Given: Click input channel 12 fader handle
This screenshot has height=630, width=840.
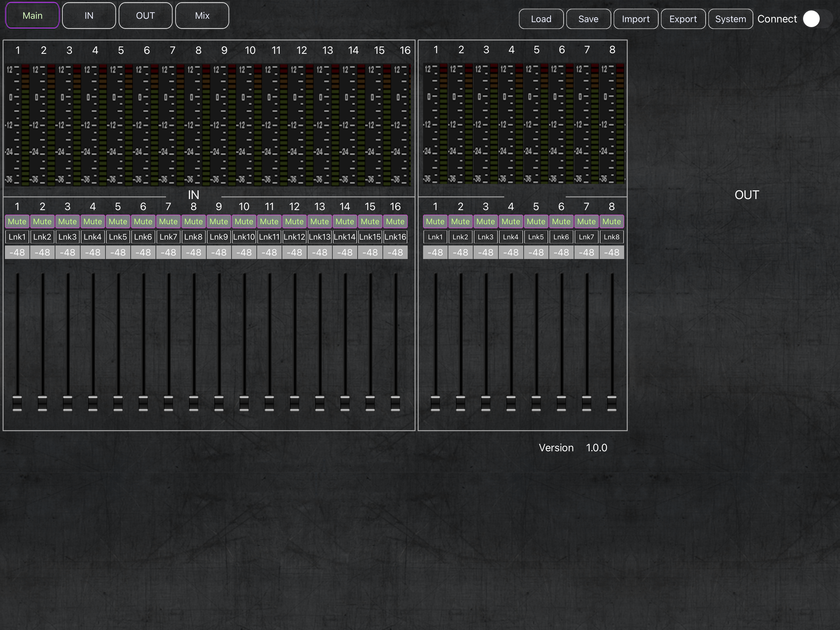Looking at the screenshot, I should coord(294,403).
